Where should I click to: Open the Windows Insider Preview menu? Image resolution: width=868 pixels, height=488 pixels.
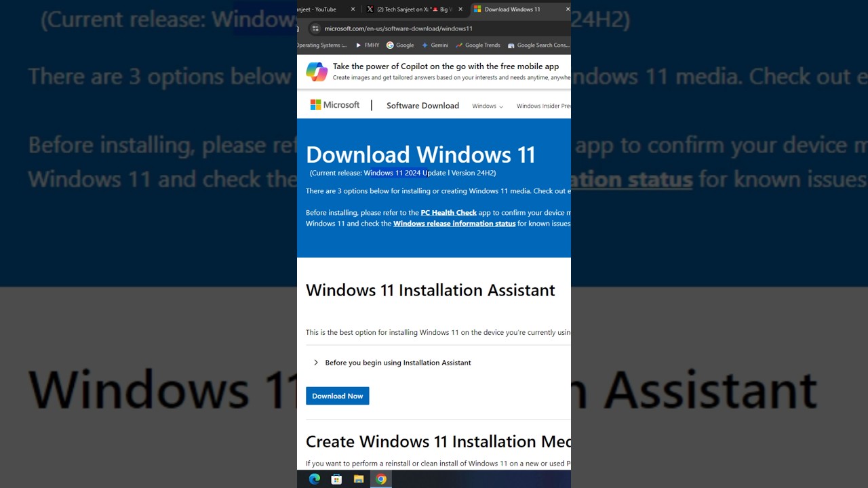click(543, 106)
